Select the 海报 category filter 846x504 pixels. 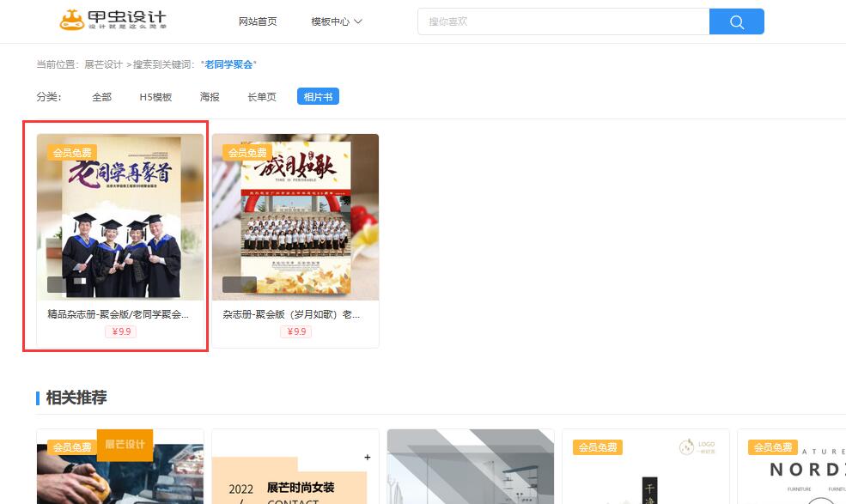(210, 96)
